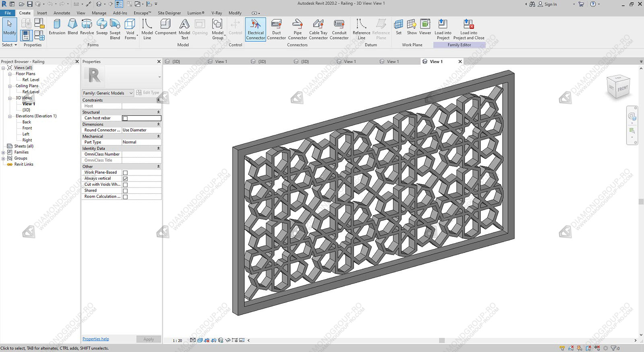Collapse Elevations (Elevation 1) node
Screen dimensions: 644x352
[x=10, y=116]
